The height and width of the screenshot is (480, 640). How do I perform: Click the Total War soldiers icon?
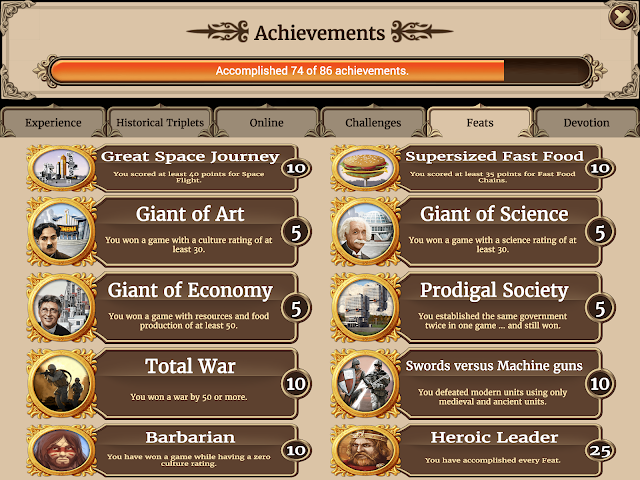[62, 384]
